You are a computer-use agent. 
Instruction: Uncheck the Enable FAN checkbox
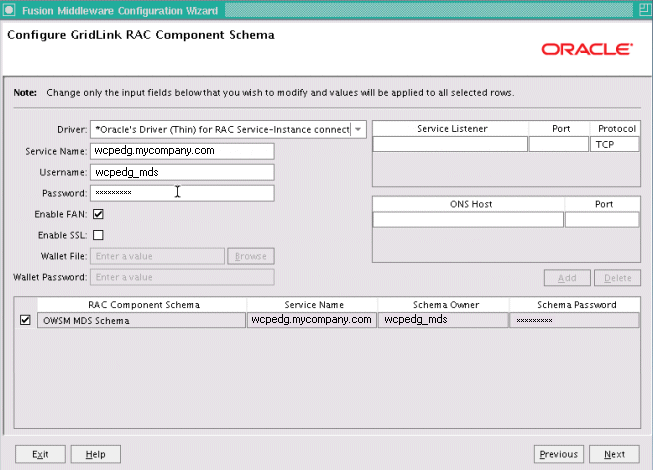[x=98, y=214]
